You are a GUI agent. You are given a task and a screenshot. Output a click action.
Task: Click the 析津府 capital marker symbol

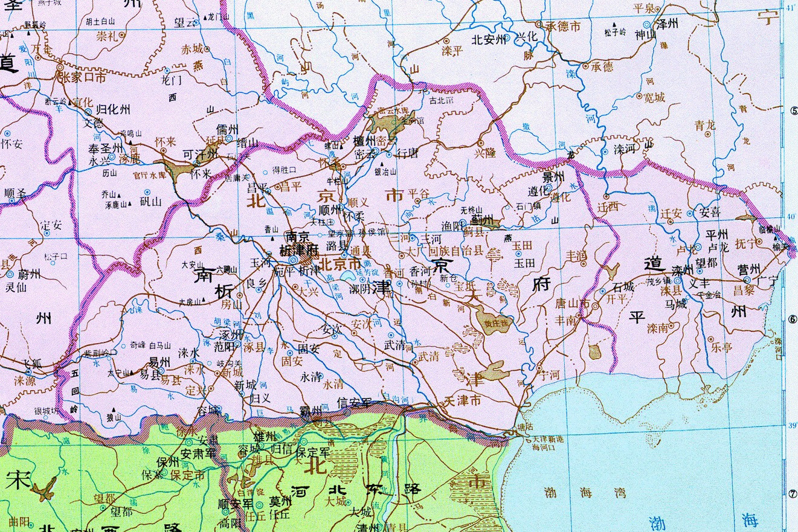point(294,260)
